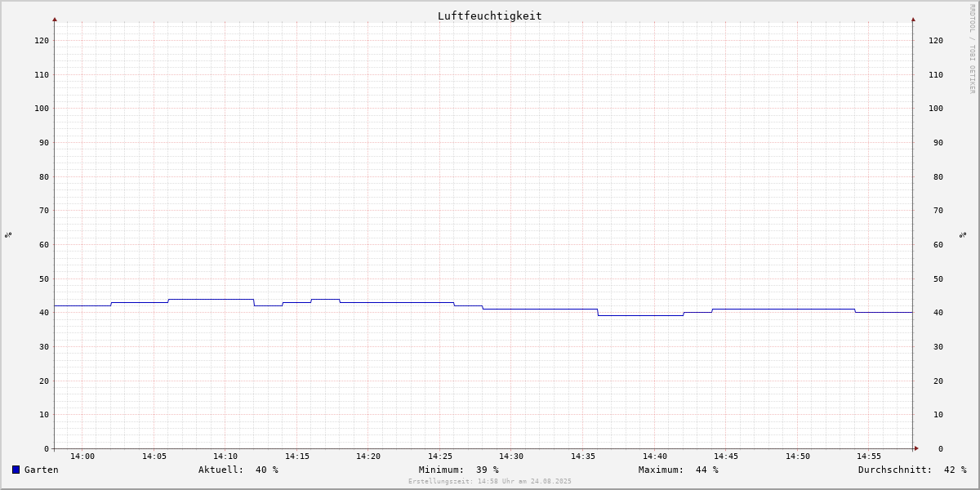Click the % unit label beside the right axis
This screenshot has height=490, width=980.
(963, 234)
